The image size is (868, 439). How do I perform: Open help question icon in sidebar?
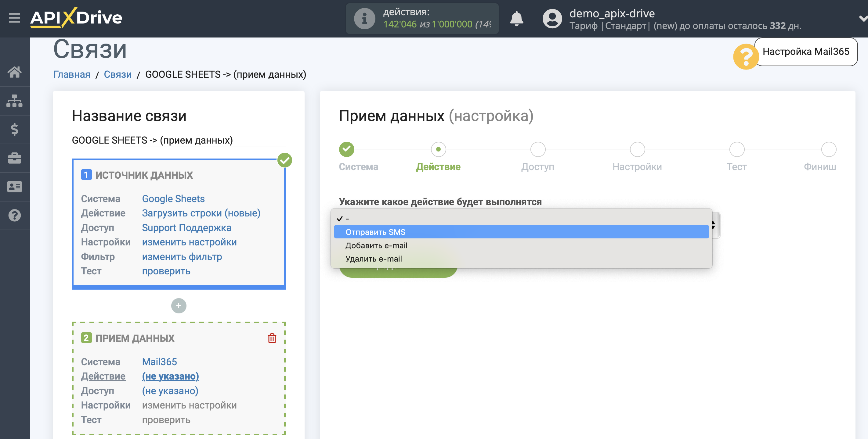click(x=14, y=215)
